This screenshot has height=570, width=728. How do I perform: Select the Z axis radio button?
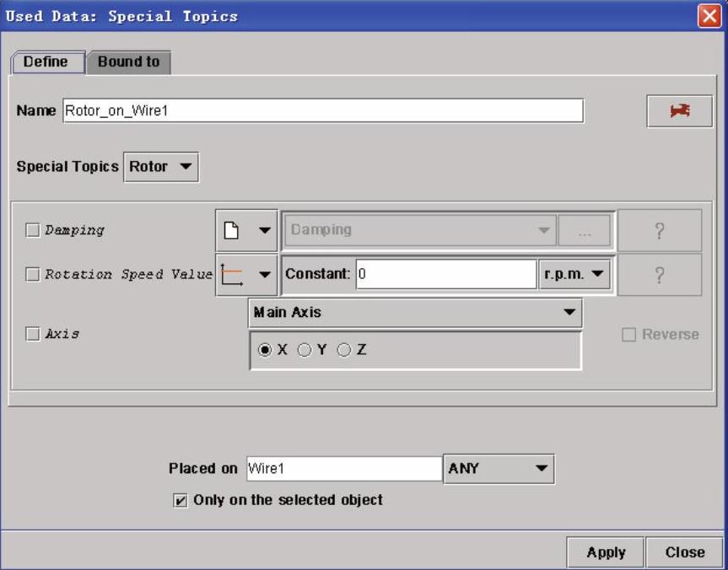coord(344,350)
